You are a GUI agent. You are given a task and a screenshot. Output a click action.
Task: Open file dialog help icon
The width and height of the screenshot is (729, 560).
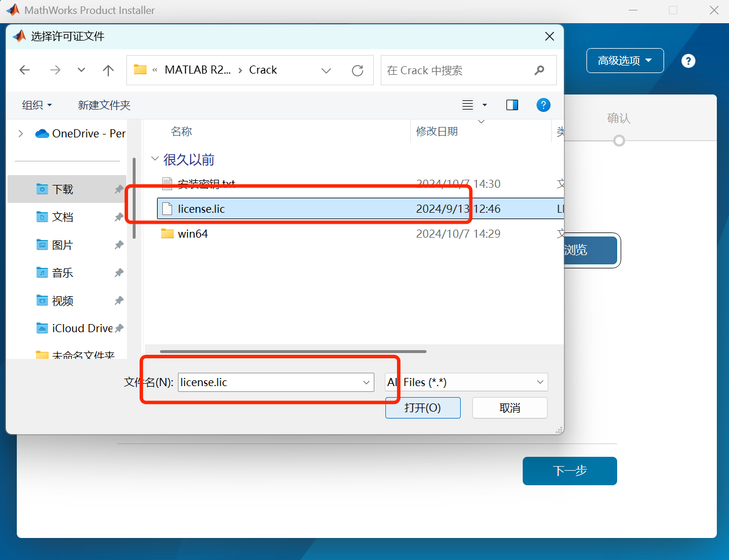(x=543, y=105)
